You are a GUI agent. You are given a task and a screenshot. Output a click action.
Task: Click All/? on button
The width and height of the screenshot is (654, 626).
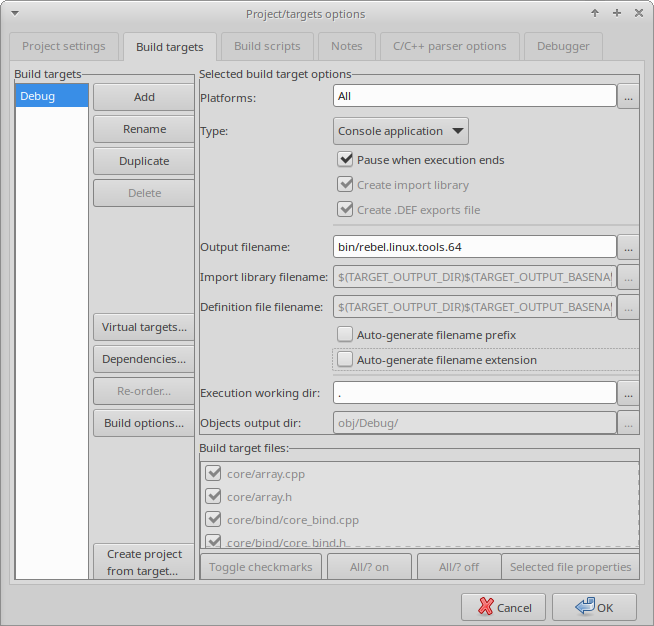369,567
